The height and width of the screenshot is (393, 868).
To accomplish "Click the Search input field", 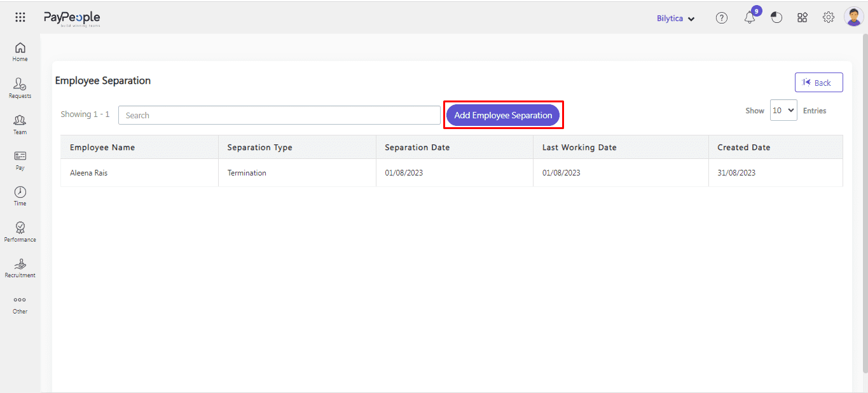I will click(x=279, y=115).
